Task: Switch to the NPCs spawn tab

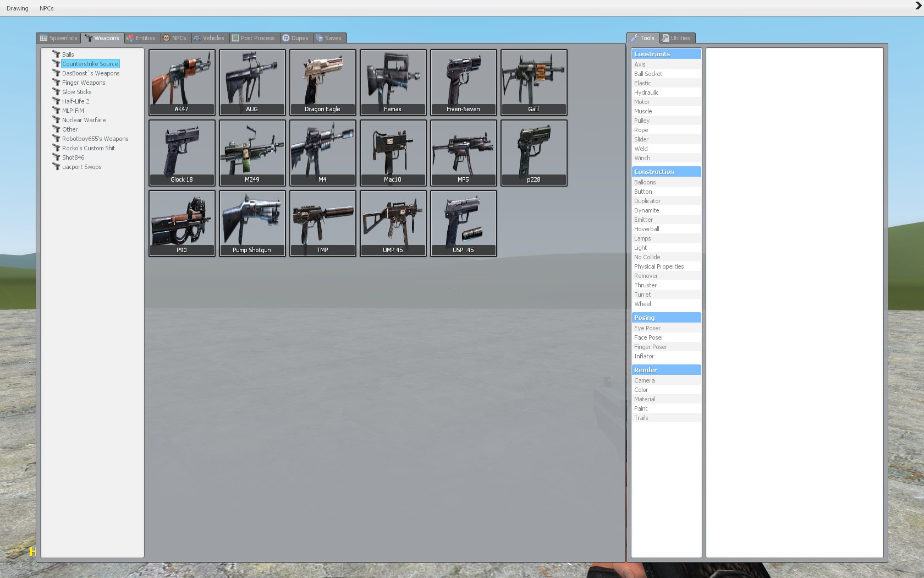Action: pyautogui.click(x=175, y=38)
